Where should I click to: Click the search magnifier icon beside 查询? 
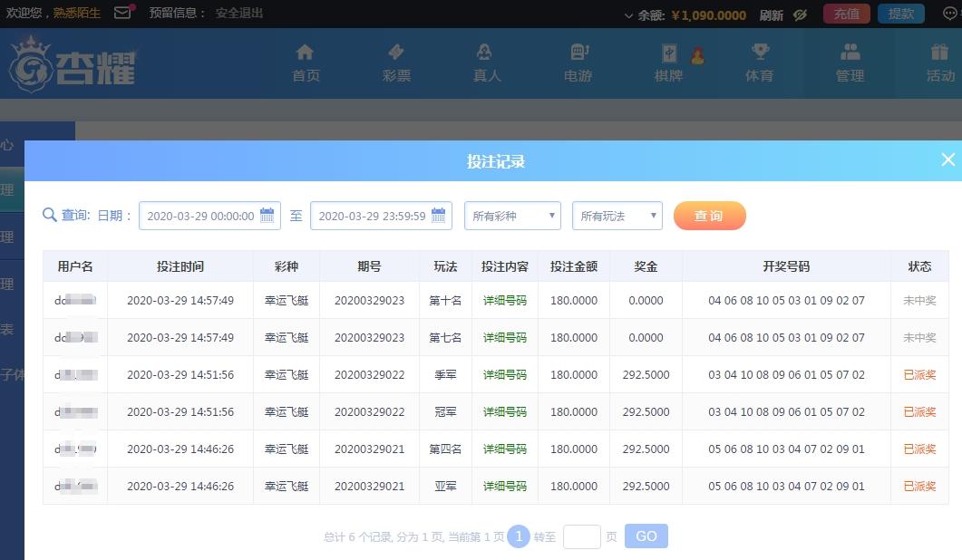(x=50, y=216)
